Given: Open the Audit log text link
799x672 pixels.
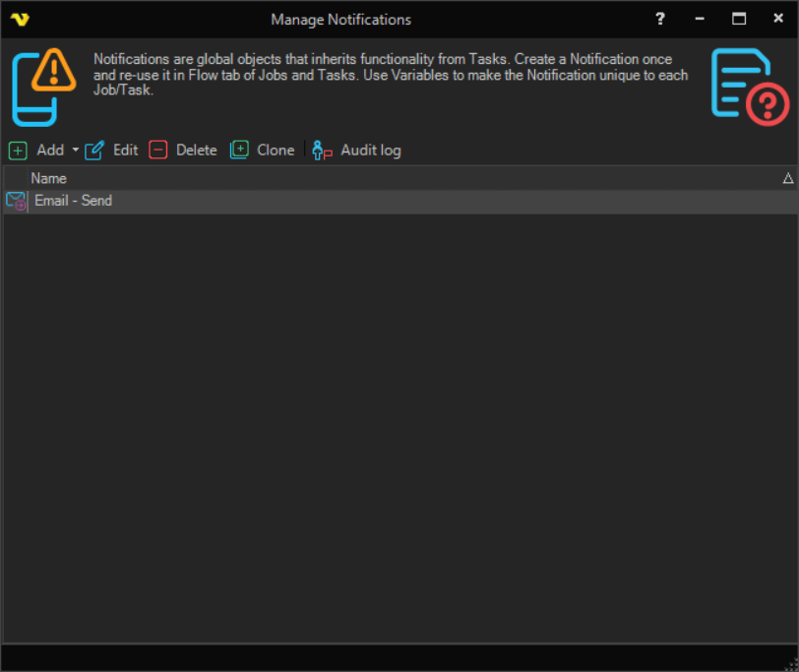Looking at the screenshot, I should pyautogui.click(x=370, y=151).
